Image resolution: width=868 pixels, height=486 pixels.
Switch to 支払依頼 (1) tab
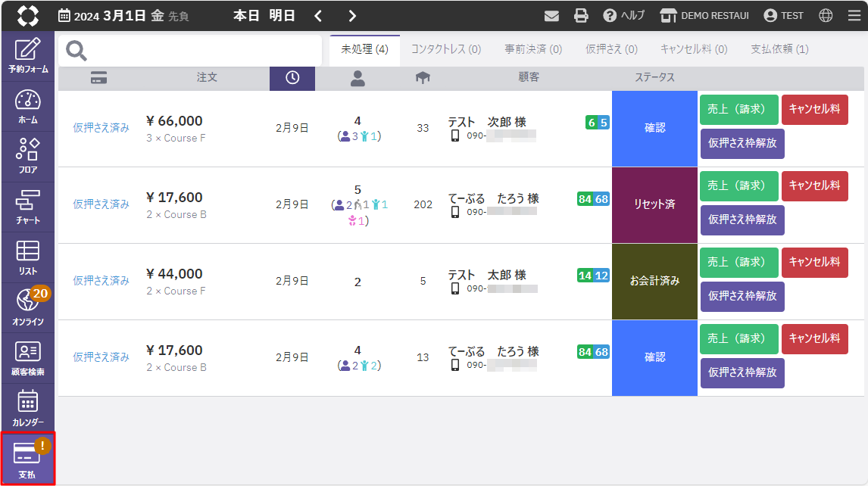[x=779, y=49]
